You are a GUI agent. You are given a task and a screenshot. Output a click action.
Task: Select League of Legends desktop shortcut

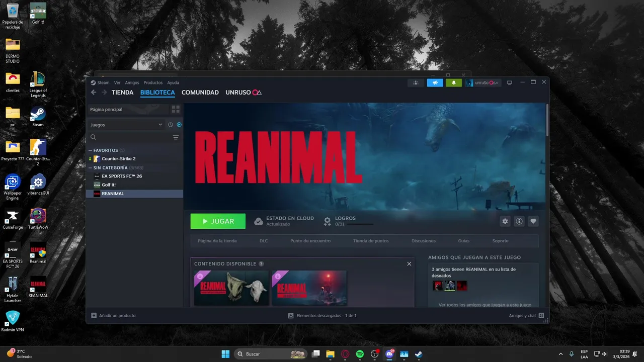38,84
